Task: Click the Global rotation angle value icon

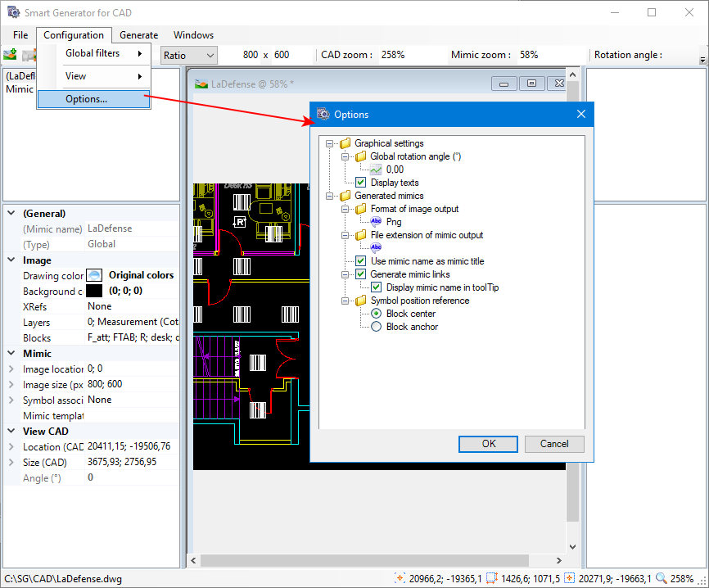Action: pyautogui.click(x=376, y=170)
